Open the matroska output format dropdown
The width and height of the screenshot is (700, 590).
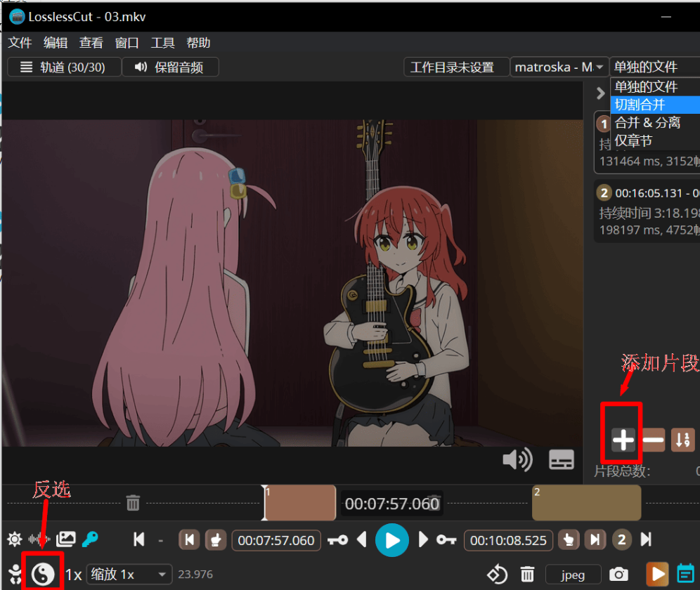[559, 67]
